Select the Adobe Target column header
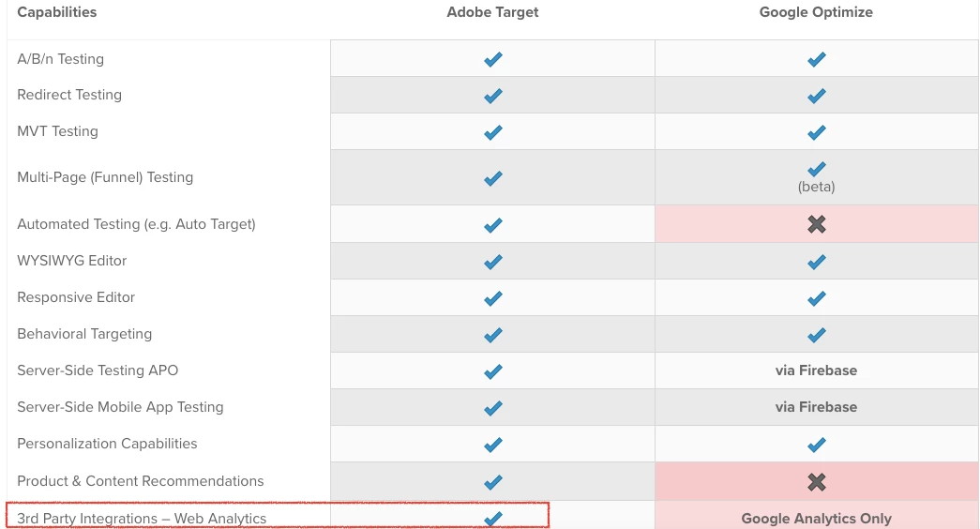 point(492,12)
